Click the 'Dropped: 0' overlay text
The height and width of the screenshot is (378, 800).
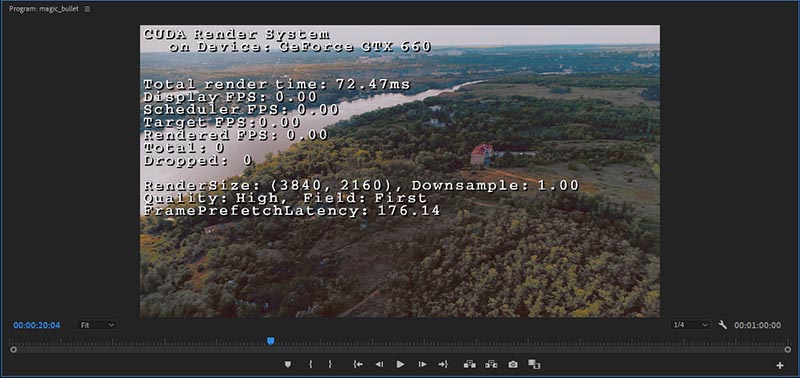tap(198, 161)
